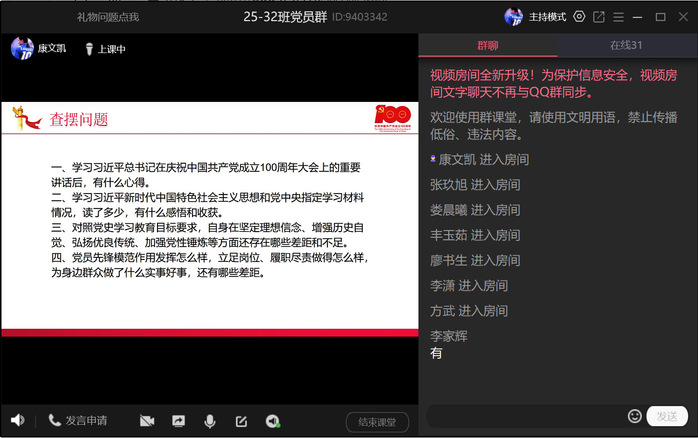Screen dimensions: 698x438
Task: Click the 发言申请 phone button
Action: (77, 420)
